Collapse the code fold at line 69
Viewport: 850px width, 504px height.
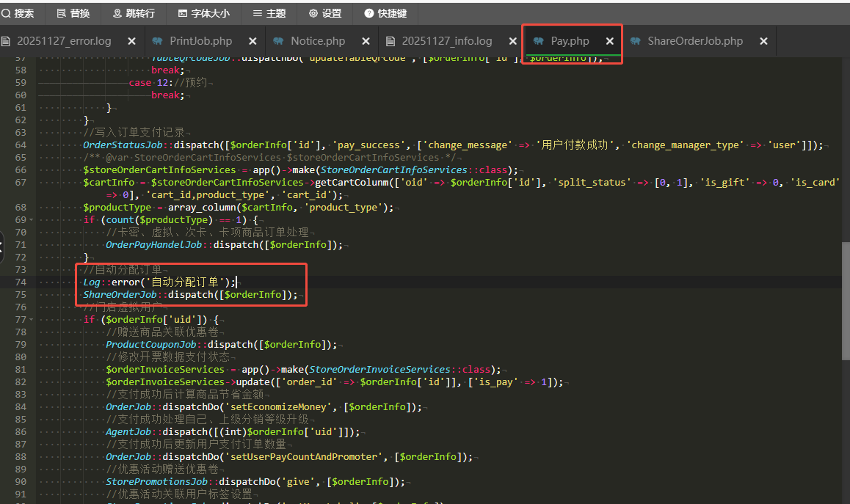(32, 220)
